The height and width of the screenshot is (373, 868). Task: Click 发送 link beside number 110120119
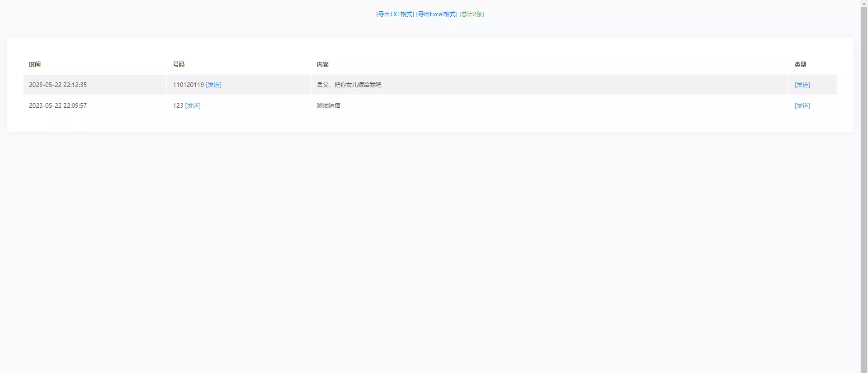pyautogui.click(x=213, y=85)
